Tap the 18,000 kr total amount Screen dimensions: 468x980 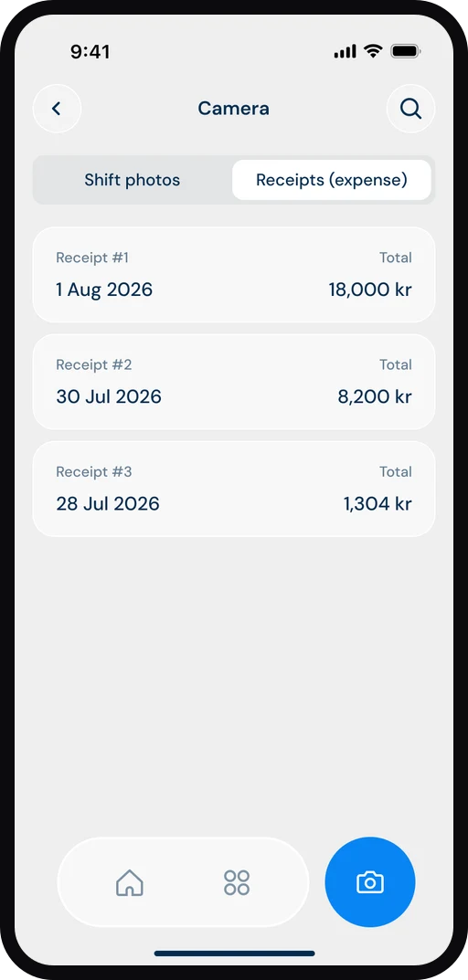pyautogui.click(x=370, y=290)
